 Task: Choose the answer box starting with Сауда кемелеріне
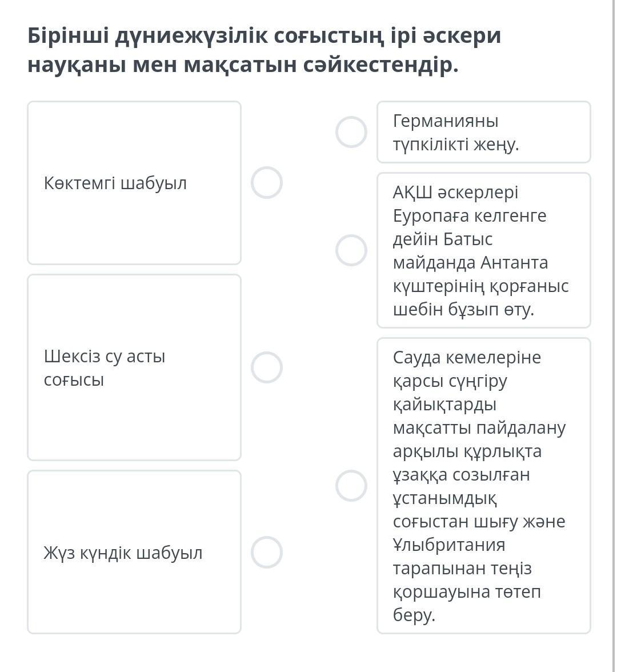coord(484,486)
